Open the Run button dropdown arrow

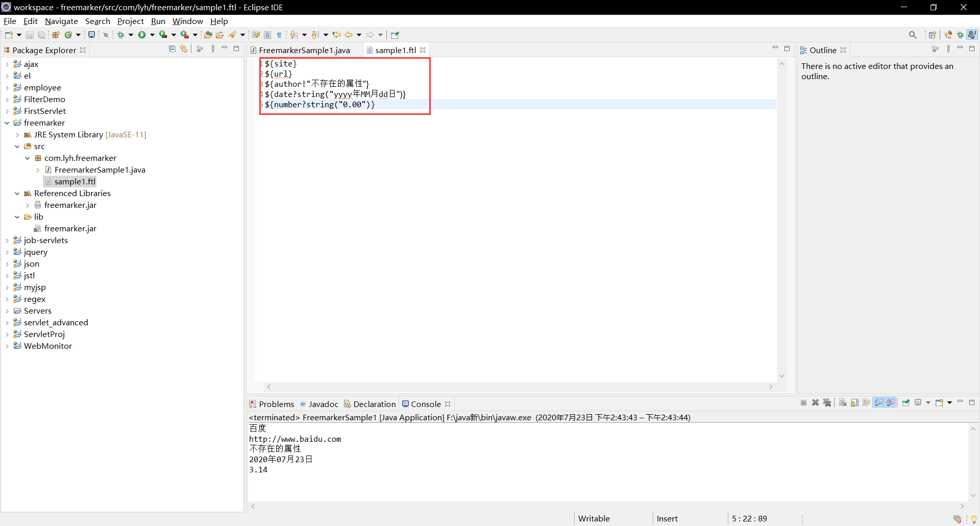point(152,35)
